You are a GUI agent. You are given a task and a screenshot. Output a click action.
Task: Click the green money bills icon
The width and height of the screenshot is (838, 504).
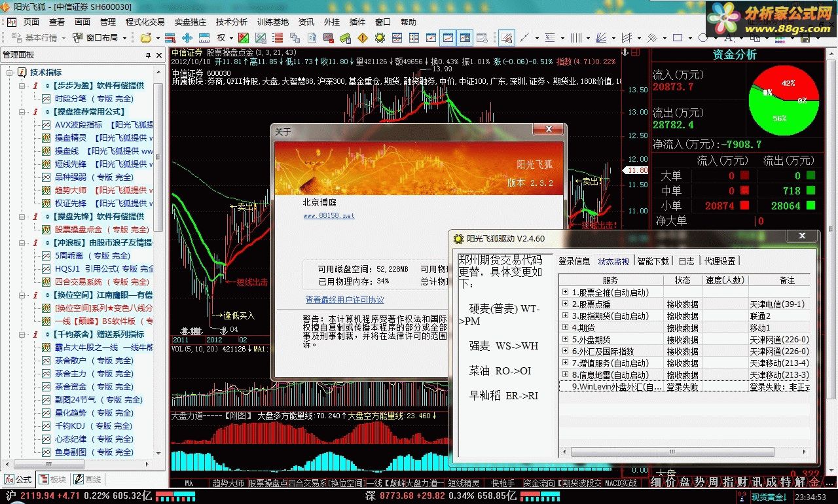(345, 38)
